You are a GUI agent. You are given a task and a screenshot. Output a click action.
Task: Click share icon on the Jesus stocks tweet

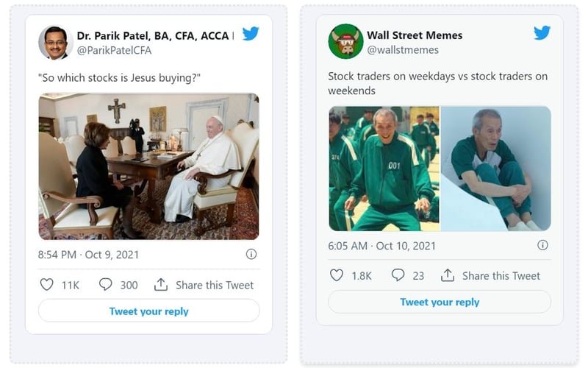(161, 285)
